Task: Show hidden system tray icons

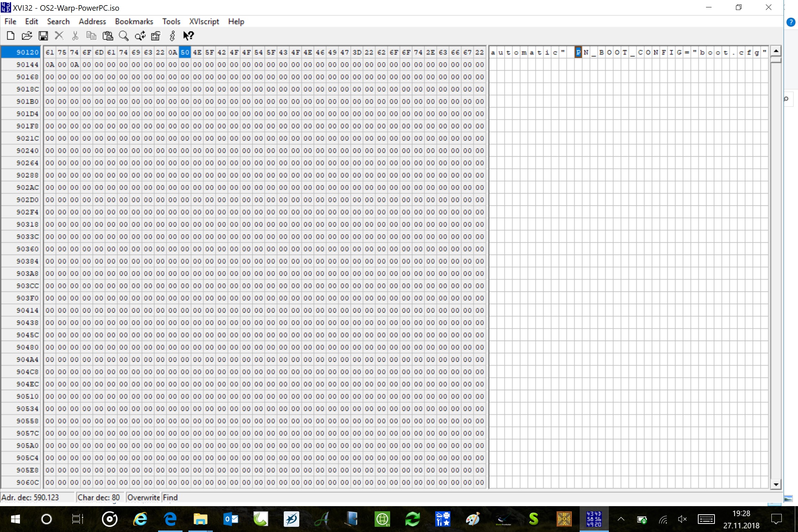Action: (621, 519)
